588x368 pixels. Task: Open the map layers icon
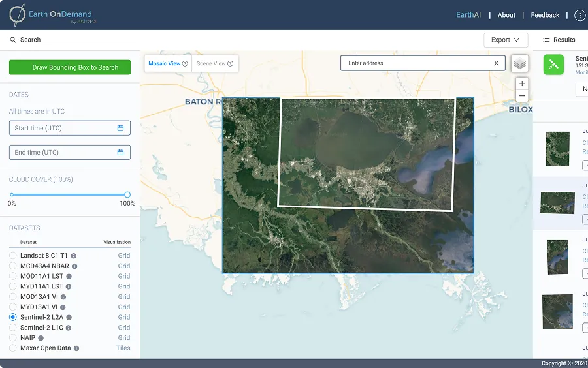pyautogui.click(x=519, y=64)
